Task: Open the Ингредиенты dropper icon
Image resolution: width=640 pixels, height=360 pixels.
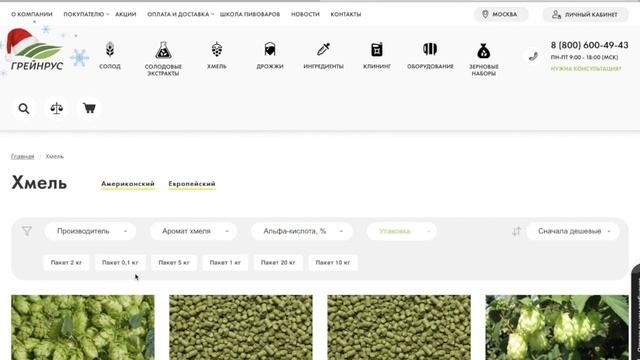Action: click(323, 49)
